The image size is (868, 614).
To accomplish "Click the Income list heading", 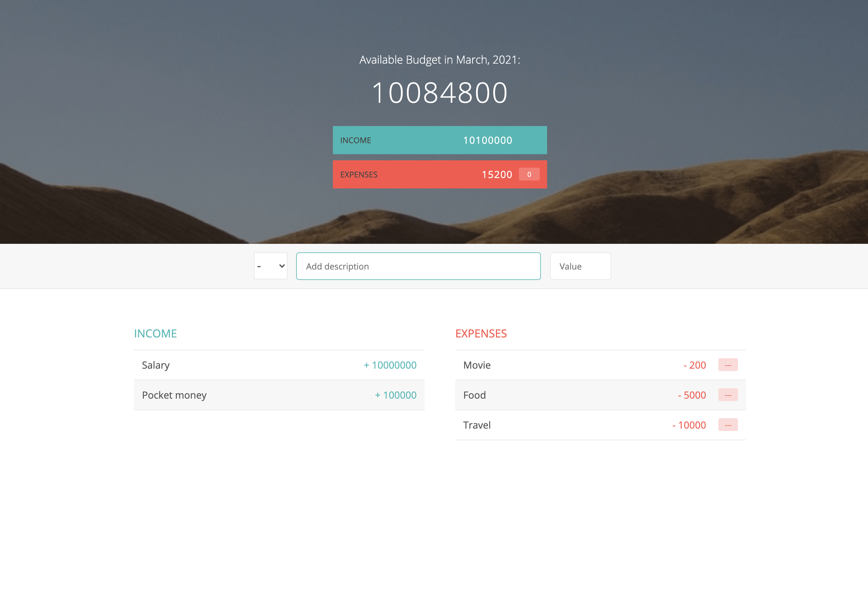I will point(155,333).
